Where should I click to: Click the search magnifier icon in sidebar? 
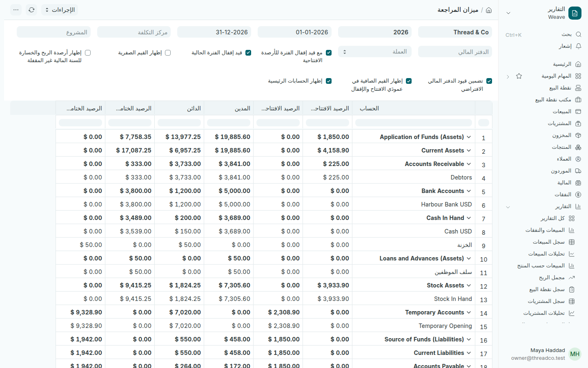(x=578, y=34)
